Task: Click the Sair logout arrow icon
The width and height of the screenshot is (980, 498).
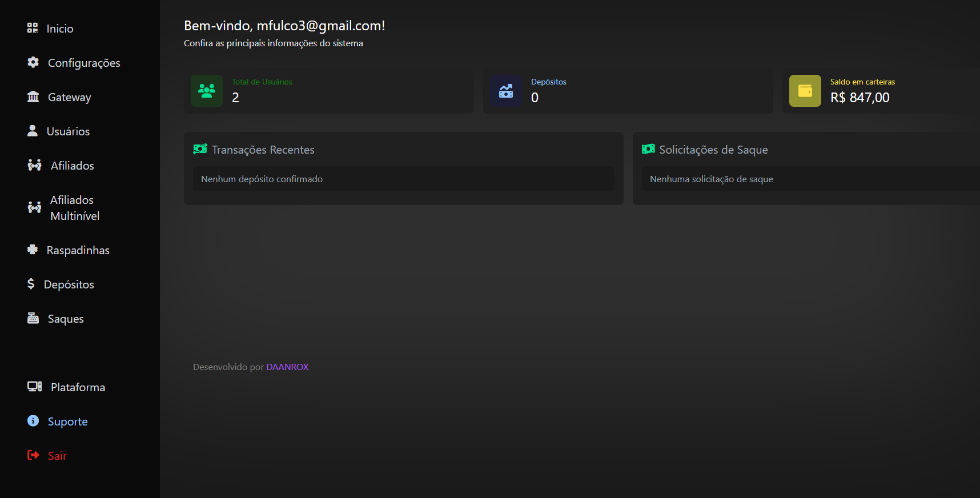Action: [33, 455]
